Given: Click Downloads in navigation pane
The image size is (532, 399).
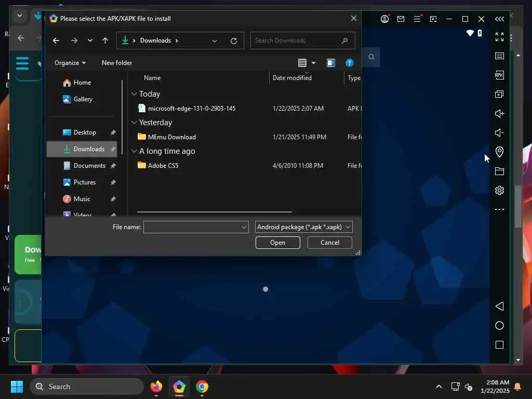Looking at the screenshot, I should coord(82,149).
